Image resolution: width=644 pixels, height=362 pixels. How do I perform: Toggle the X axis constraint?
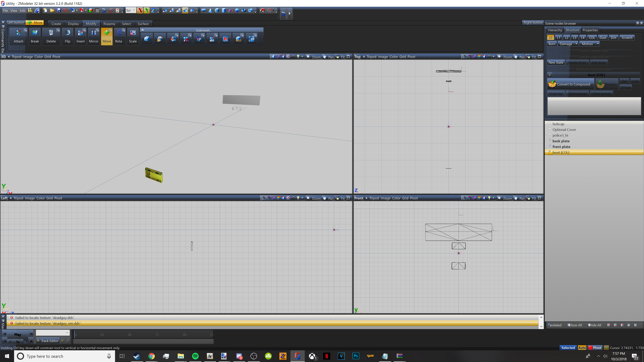[140, 11]
